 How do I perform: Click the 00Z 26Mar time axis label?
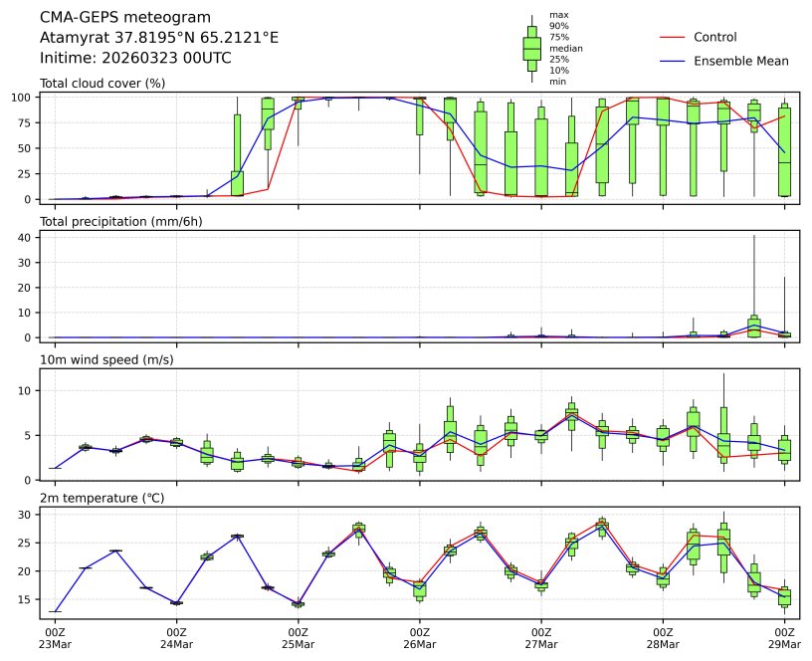[419, 638]
